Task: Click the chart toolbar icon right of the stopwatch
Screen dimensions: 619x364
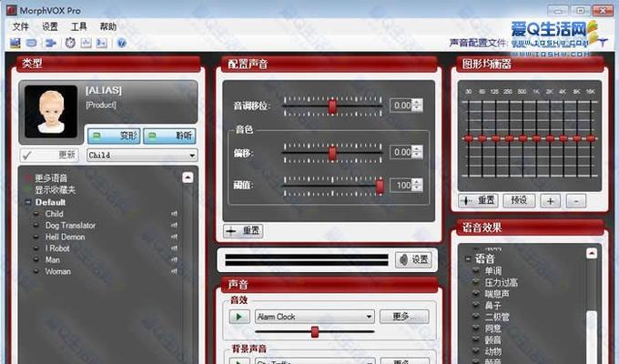Action: point(86,43)
